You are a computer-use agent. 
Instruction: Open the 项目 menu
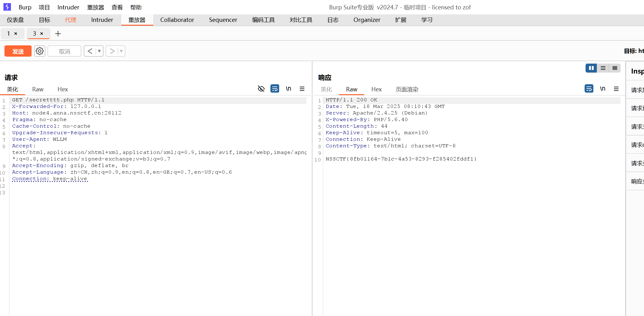[x=44, y=7]
